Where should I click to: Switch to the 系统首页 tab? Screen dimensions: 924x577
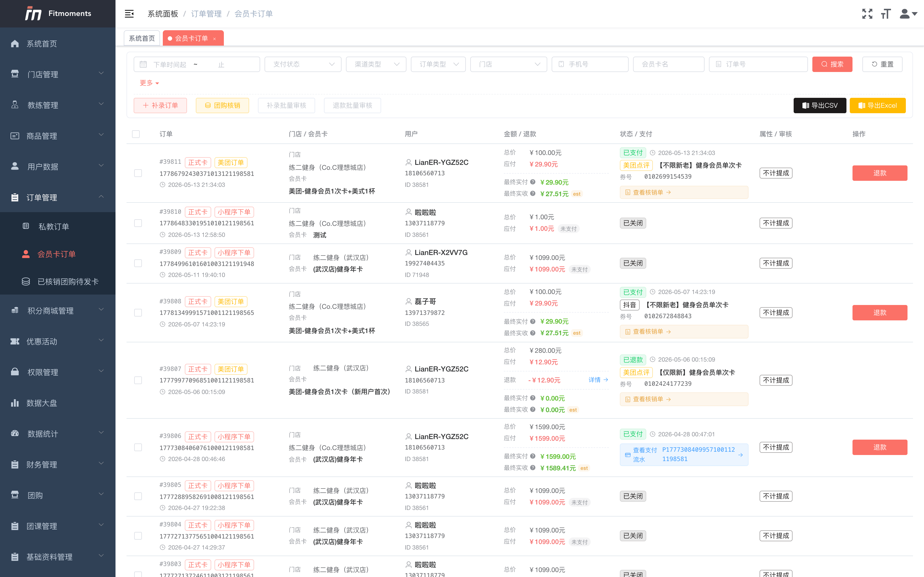click(142, 38)
